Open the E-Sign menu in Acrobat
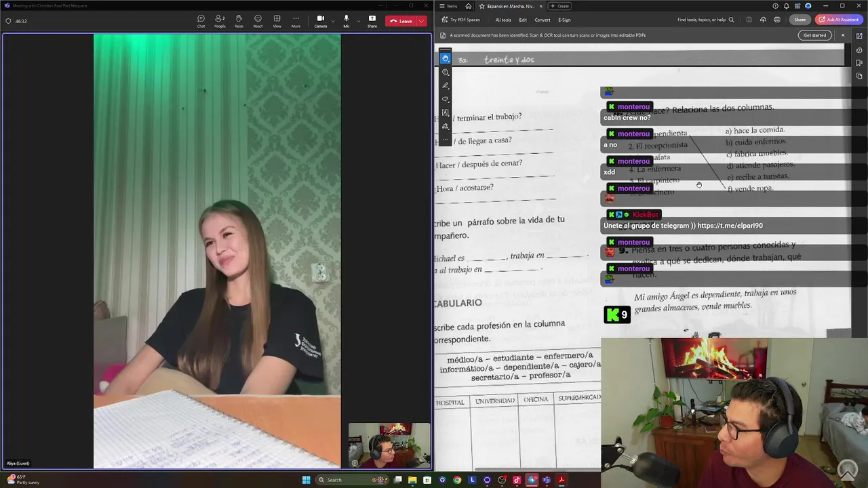868x488 pixels. point(564,20)
